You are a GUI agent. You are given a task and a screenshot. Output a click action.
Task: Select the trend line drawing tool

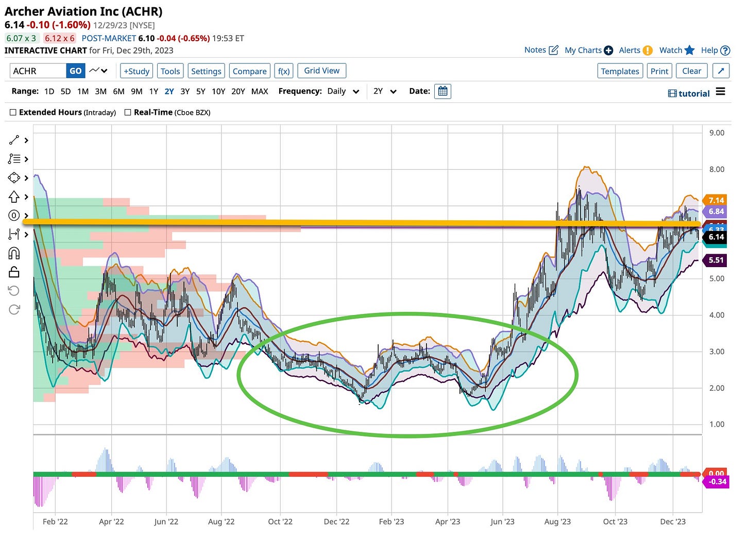click(14, 140)
